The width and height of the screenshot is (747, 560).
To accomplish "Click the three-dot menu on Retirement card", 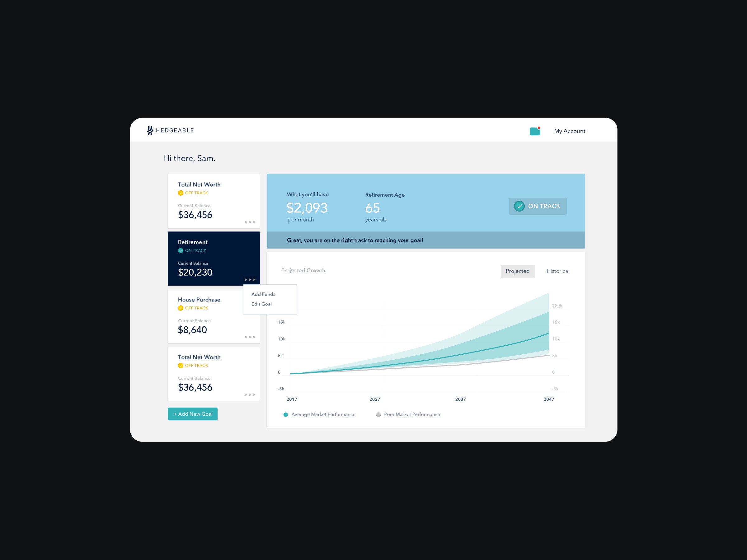I will pyautogui.click(x=250, y=279).
